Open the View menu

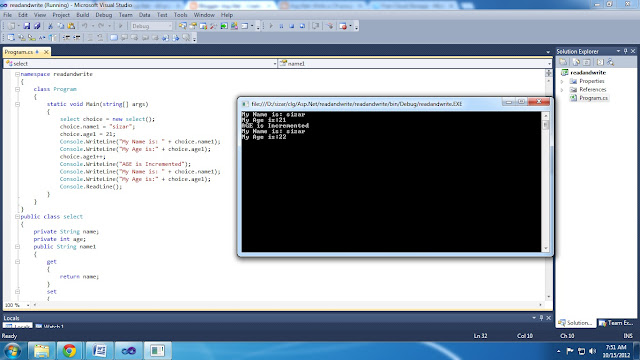(x=40, y=15)
